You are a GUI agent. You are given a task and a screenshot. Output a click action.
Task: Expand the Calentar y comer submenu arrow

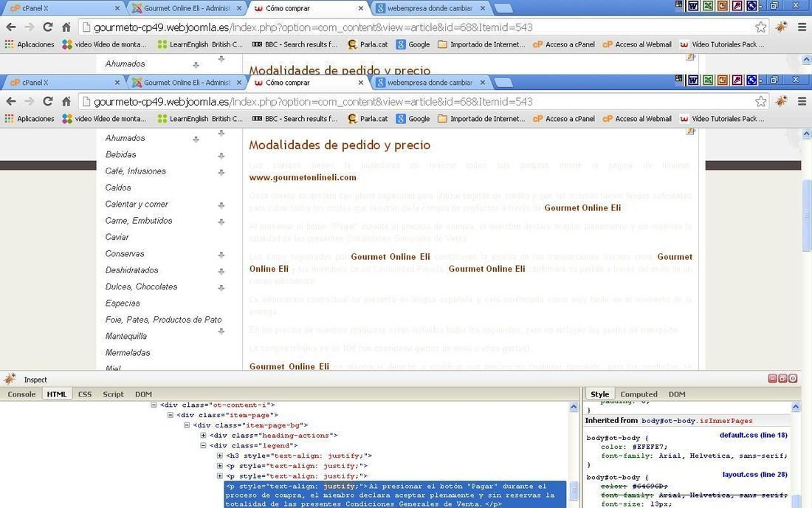pos(221,205)
